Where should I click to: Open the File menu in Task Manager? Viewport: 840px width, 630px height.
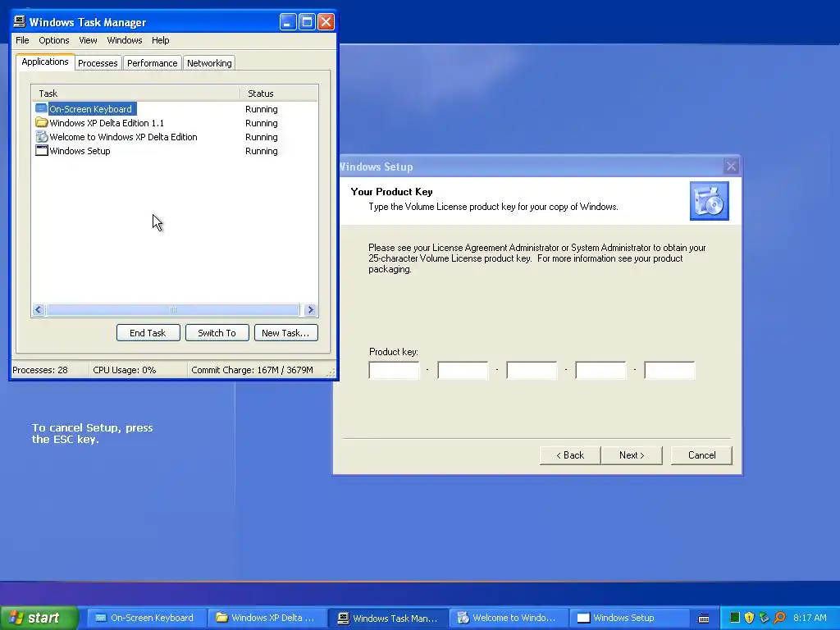click(x=22, y=40)
